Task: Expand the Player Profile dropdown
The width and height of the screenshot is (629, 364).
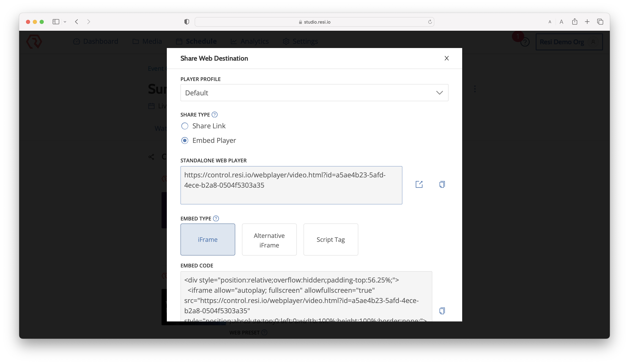Action: click(314, 93)
